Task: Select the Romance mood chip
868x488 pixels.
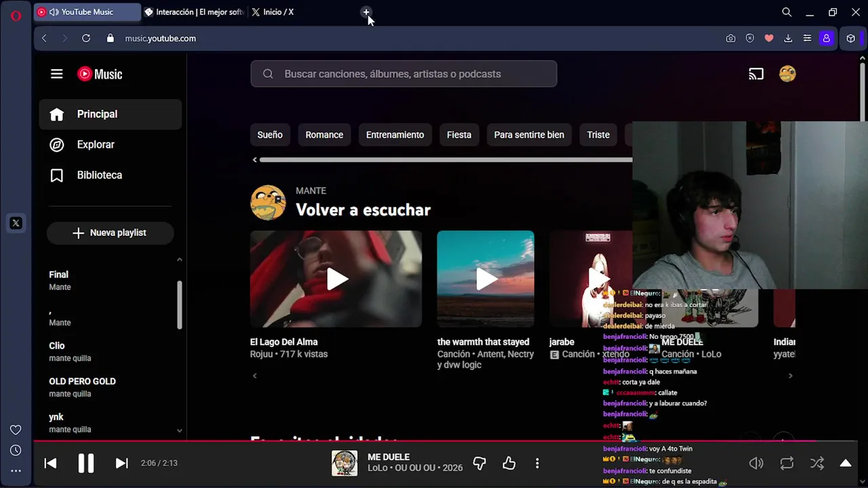Action: coord(324,135)
